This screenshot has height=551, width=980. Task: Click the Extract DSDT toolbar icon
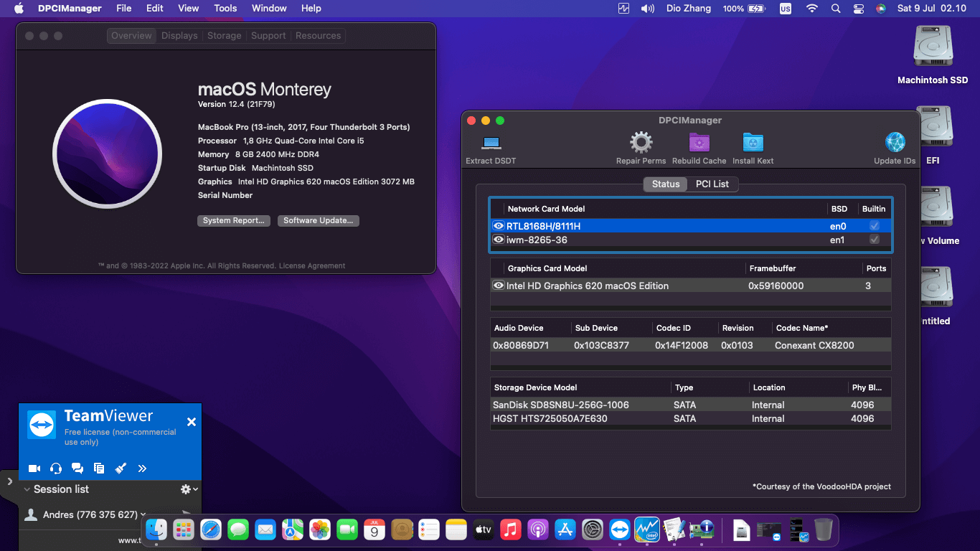(x=491, y=143)
